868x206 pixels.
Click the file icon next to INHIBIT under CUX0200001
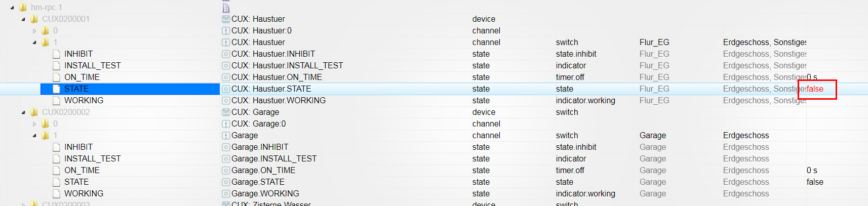(x=57, y=54)
